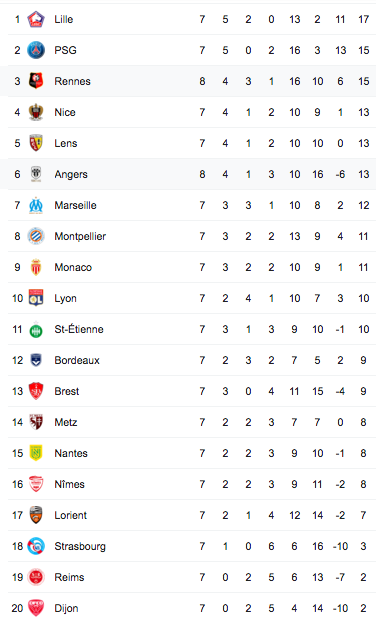
Task: Open the Lyon OL badge
Action: [36, 298]
